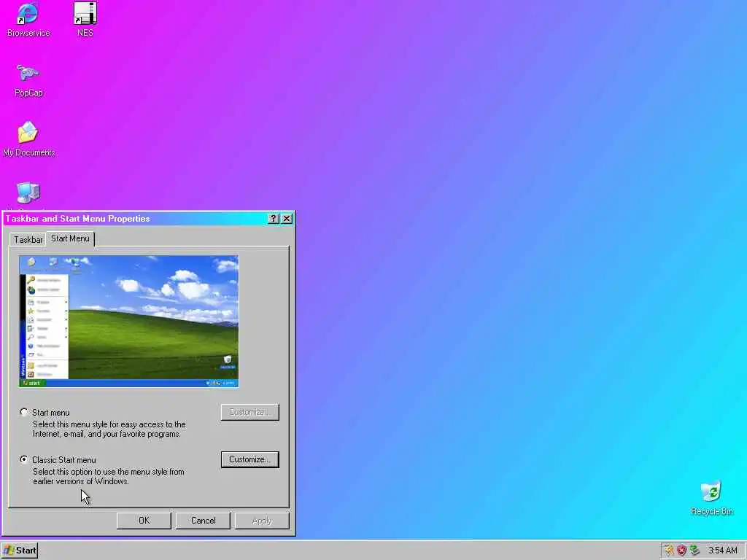Click the greyed-out Apply button

(x=262, y=521)
